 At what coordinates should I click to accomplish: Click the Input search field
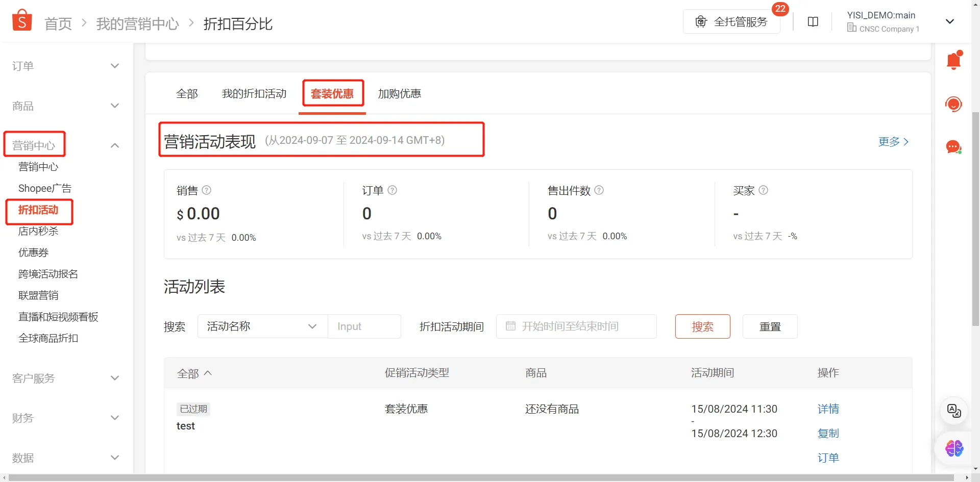[364, 326]
